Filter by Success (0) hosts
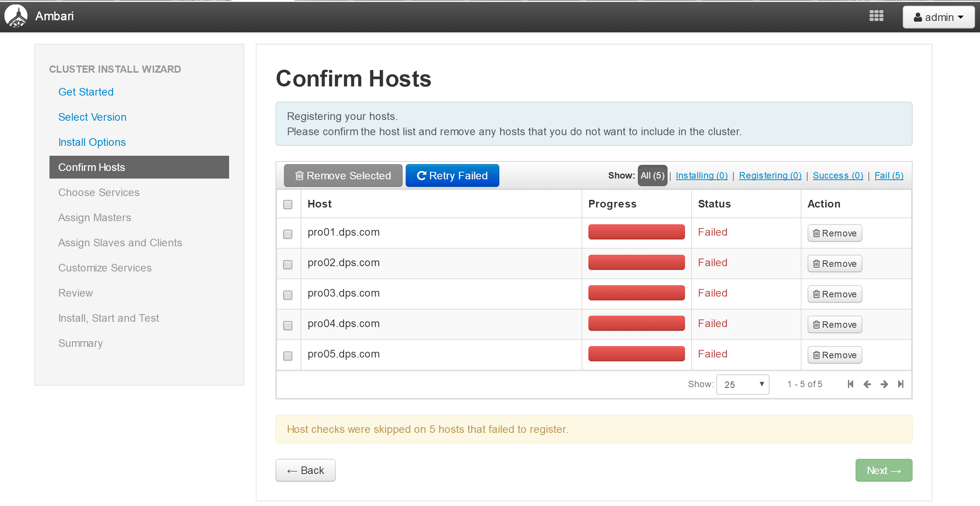 point(838,176)
